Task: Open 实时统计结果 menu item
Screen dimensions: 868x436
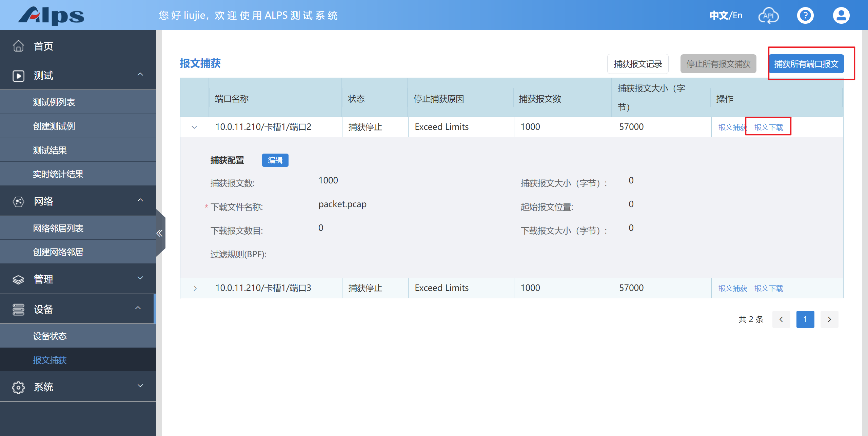Action: tap(78, 174)
